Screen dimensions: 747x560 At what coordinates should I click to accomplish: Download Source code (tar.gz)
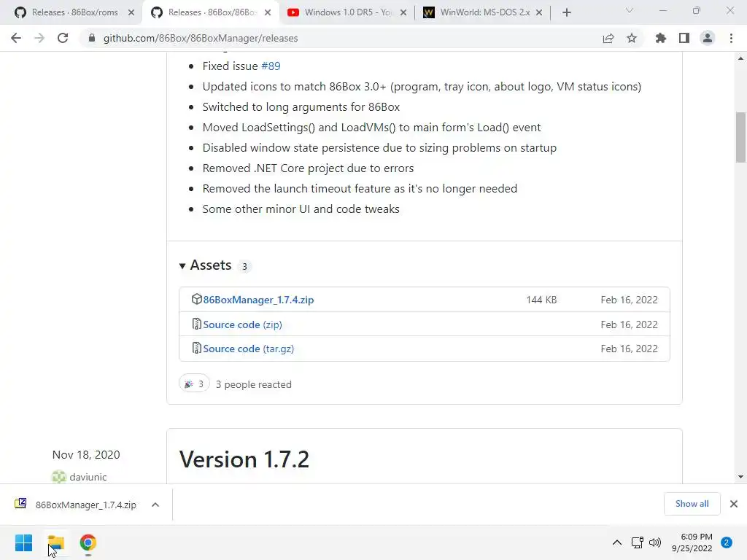(x=248, y=349)
